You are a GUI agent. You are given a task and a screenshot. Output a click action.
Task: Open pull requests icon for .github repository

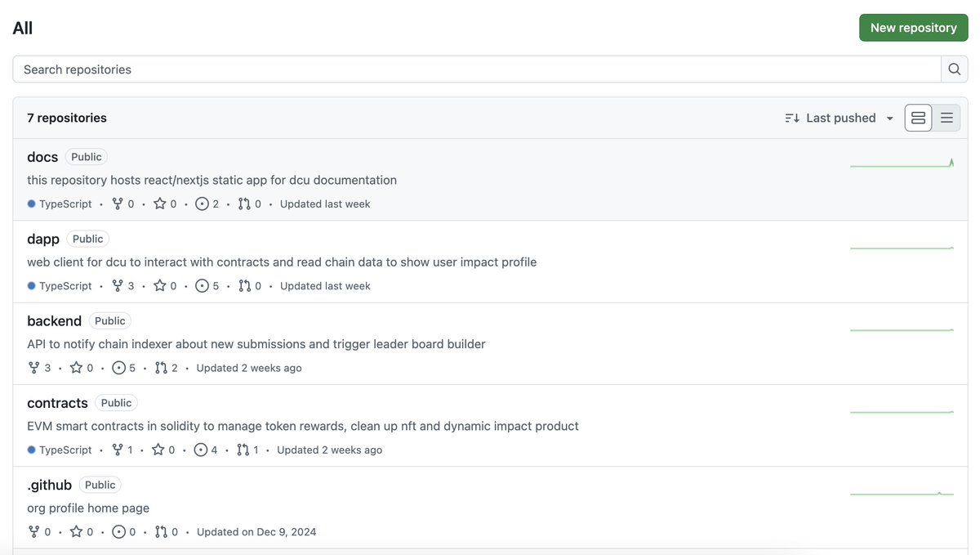click(161, 532)
